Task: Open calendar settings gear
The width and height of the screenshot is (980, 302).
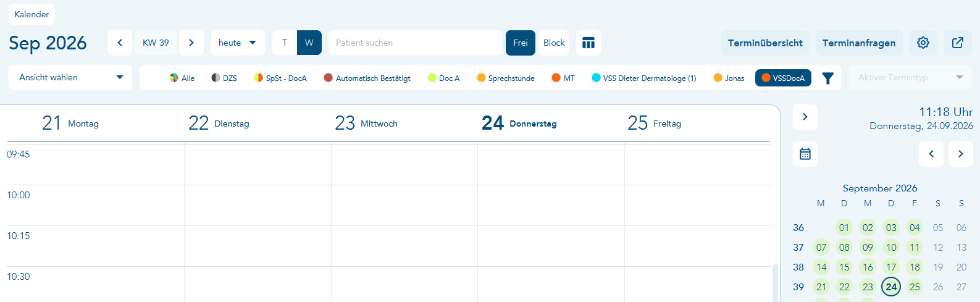Action: pyautogui.click(x=923, y=43)
